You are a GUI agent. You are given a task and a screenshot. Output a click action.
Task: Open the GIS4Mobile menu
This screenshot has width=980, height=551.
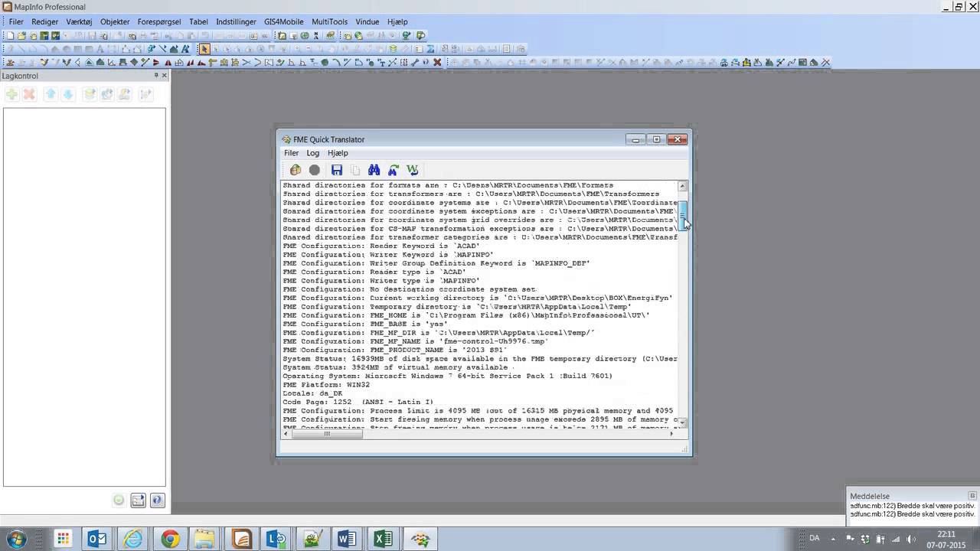click(283, 21)
